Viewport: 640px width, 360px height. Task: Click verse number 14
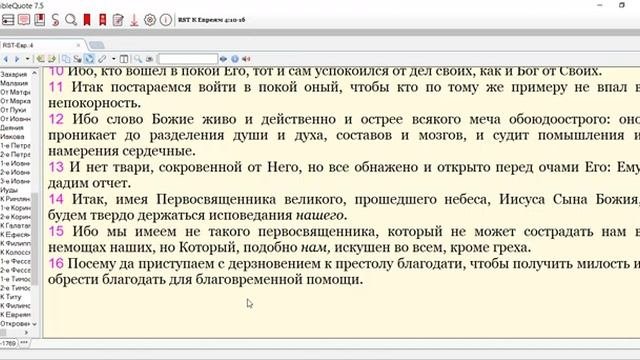click(x=56, y=199)
